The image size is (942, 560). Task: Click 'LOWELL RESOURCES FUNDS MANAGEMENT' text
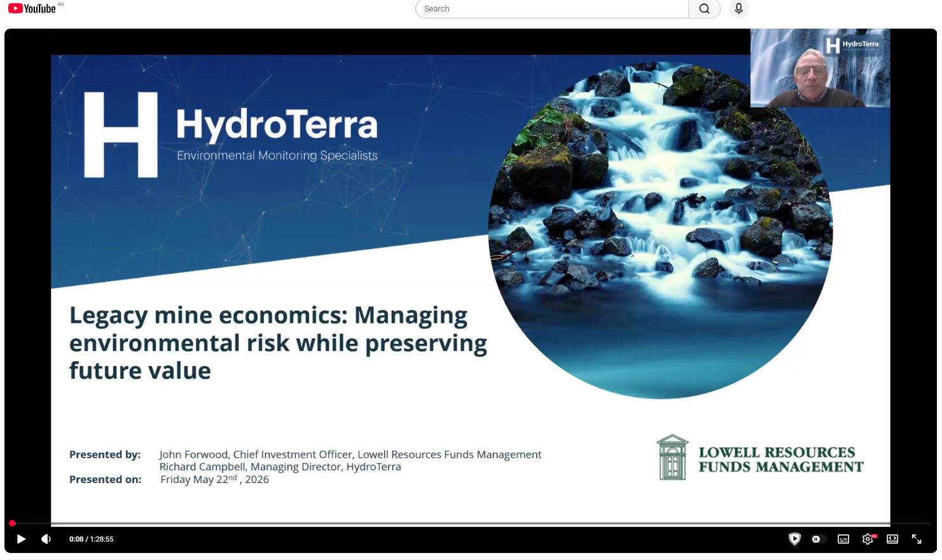pyautogui.click(x=781, y=460)
